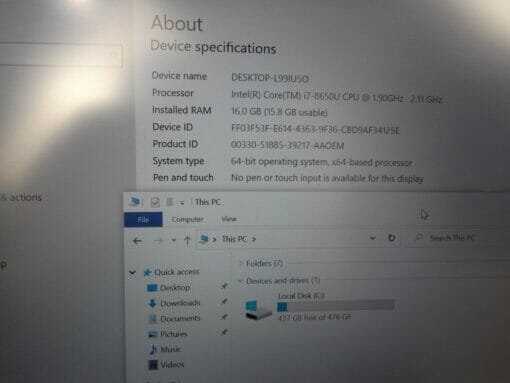Click the Local Disk usage bar

point(336,306)
